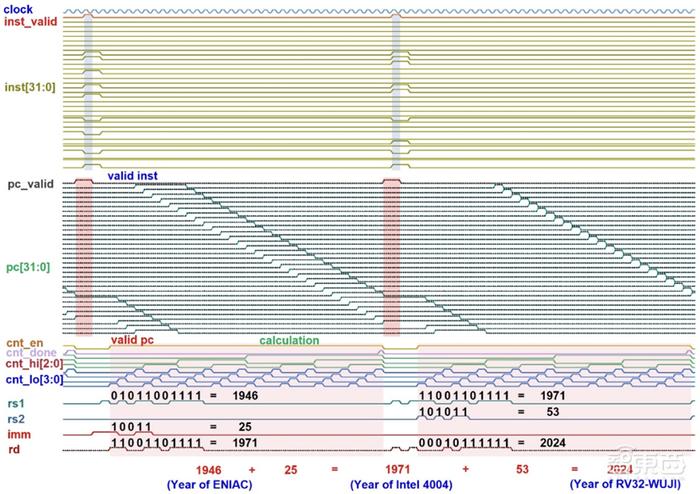Click the 1946 value on rs1 row
Image resolution: width=700 pixels, height=494 pixels.
(245, 395)
